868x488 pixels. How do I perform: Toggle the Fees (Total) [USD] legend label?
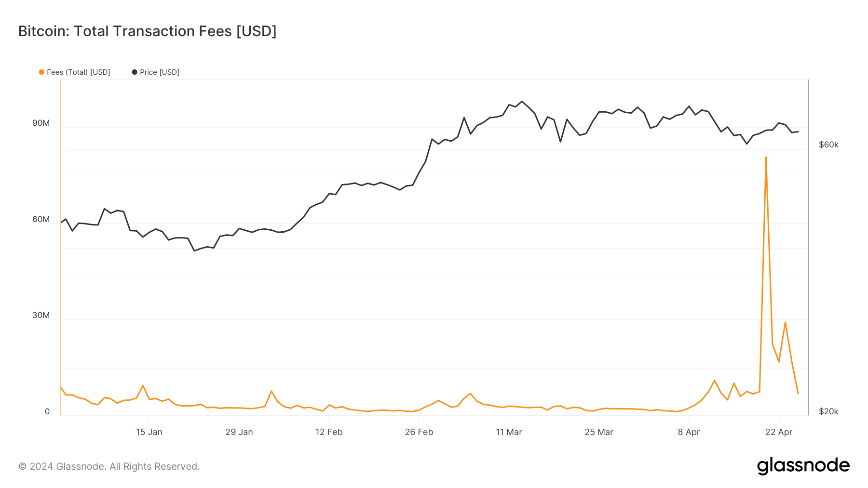[79, 72]
